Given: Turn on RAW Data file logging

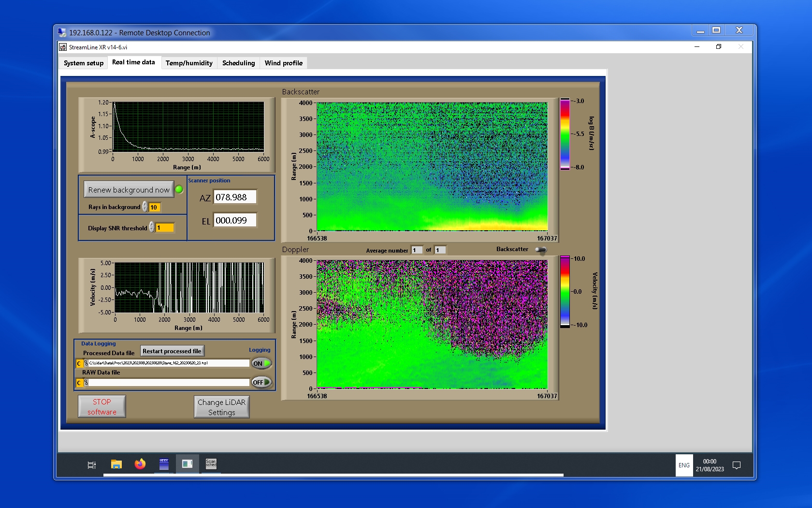Looking at the screenshot, I should pos(261,382).
